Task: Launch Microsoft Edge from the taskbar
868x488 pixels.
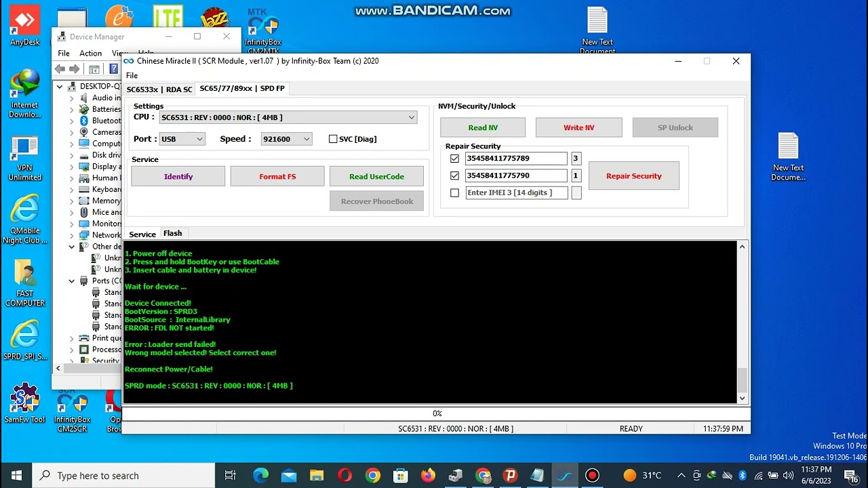Action: pyautogui.click(x=261, y=475)
